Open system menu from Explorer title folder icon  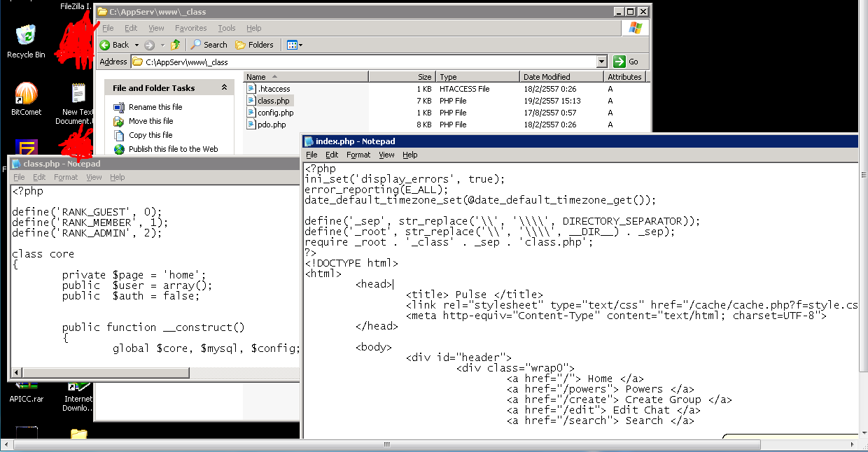[102, 11]
